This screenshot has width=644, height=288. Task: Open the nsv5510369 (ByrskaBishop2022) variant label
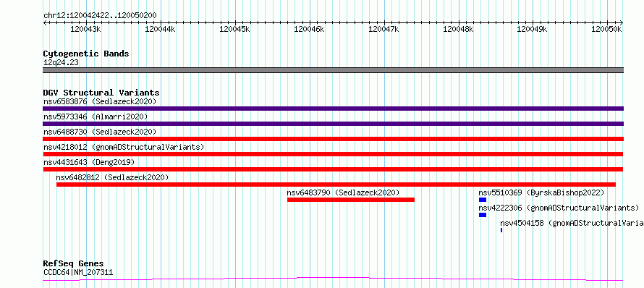pos(541,192)
